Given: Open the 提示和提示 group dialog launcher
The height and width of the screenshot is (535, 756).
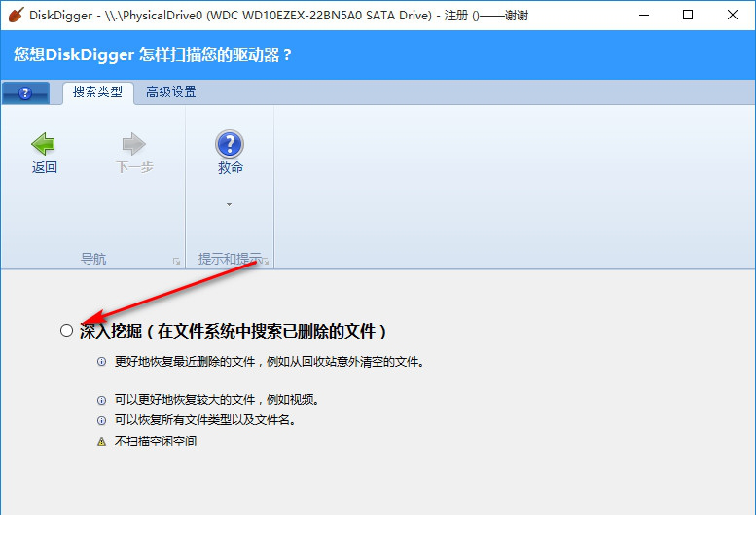Looking at the screenshot, I should 267,262.
